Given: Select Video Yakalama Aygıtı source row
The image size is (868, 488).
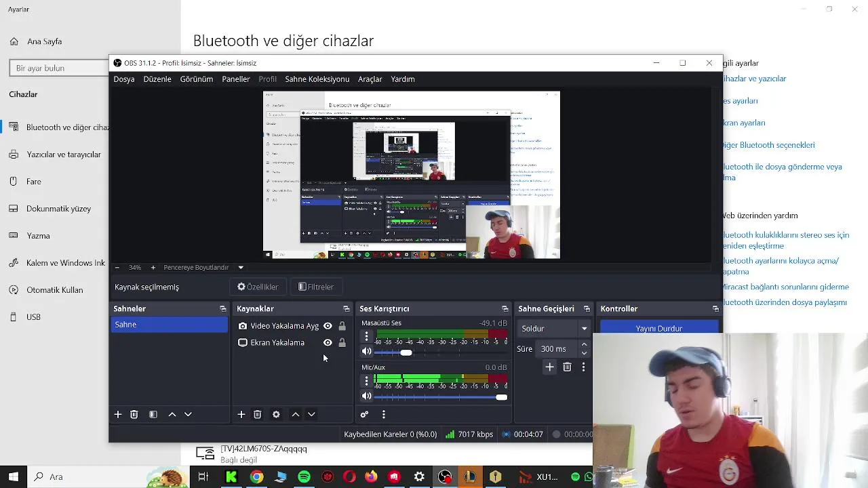Looking at the screenshot, I should pos(292,326).
